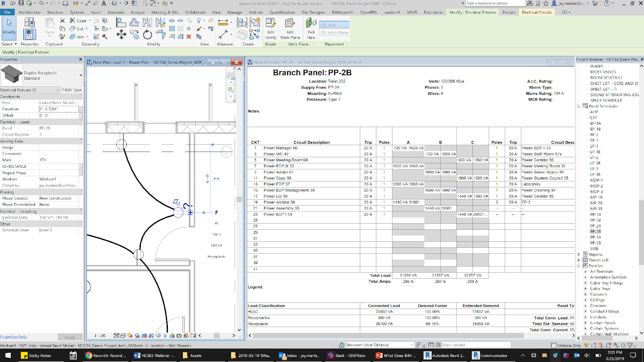Viewport: 644px width, 362px height.
Task: Enable the Editable Only checkbox
Action: pos(554,346)
